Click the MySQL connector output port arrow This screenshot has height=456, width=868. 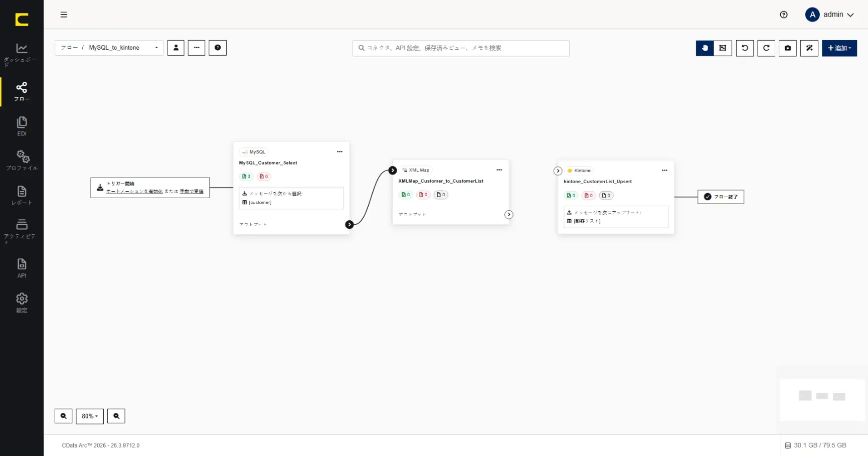coord(350,225)
